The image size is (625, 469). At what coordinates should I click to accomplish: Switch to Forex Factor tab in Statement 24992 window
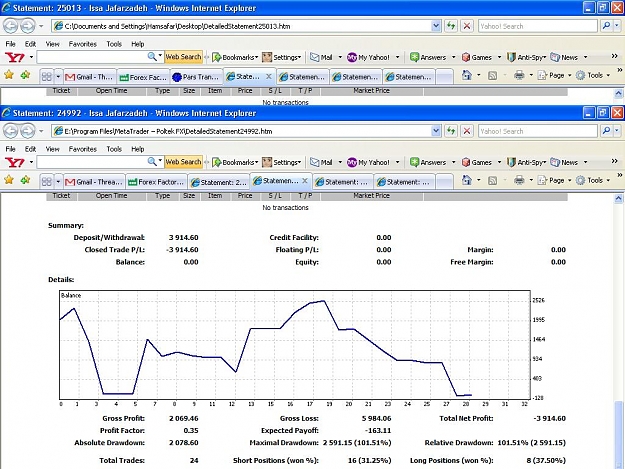(x=157, y=182)
